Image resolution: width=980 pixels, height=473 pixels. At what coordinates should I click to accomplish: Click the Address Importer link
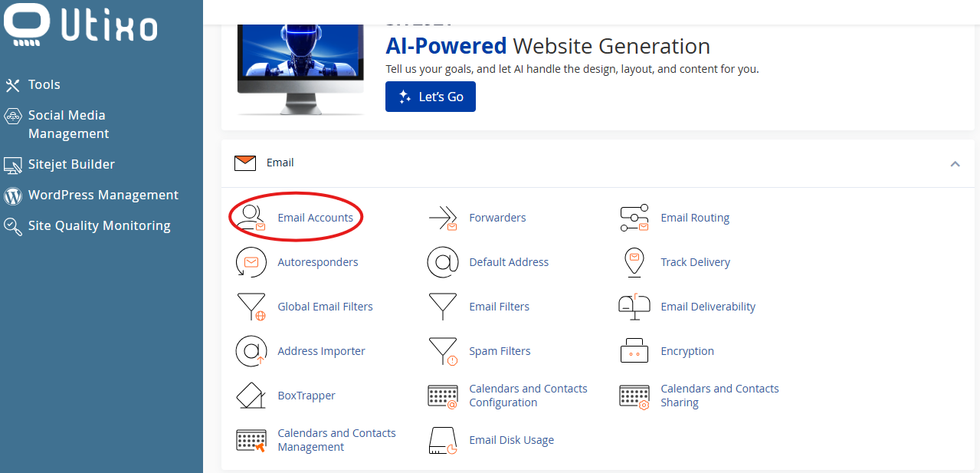(321, 351)
